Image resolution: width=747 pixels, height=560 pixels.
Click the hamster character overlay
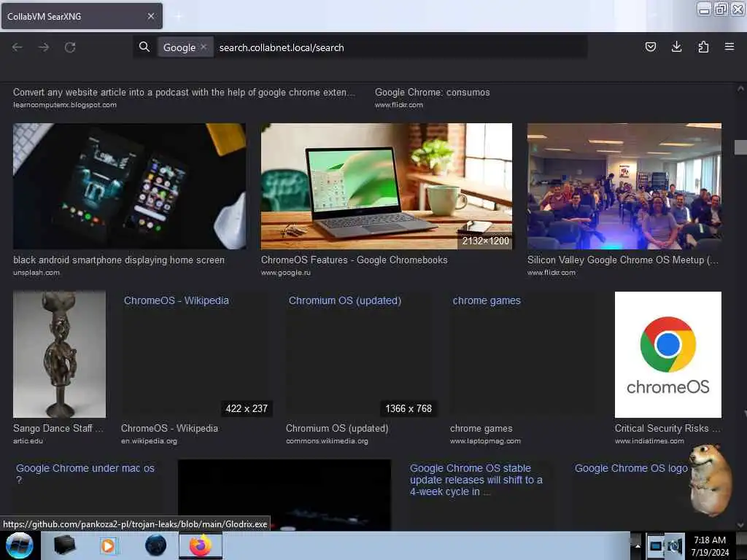click(710, 480)
